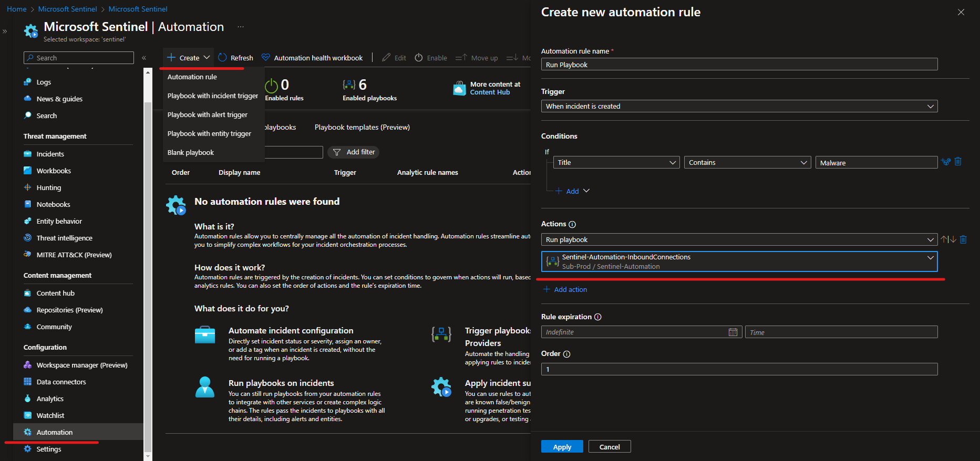Click the sidebar Search box
Screen dimensions: 980x461
coord(79,58)
